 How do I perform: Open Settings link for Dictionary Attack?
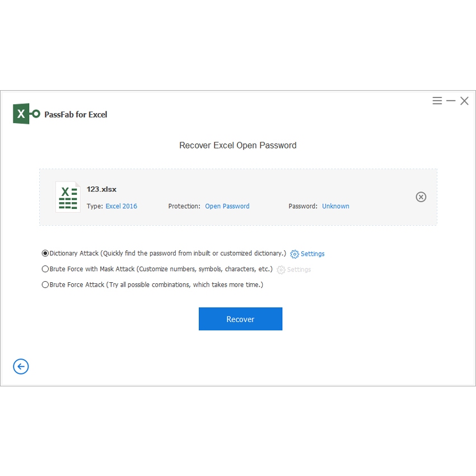(312, 254)
